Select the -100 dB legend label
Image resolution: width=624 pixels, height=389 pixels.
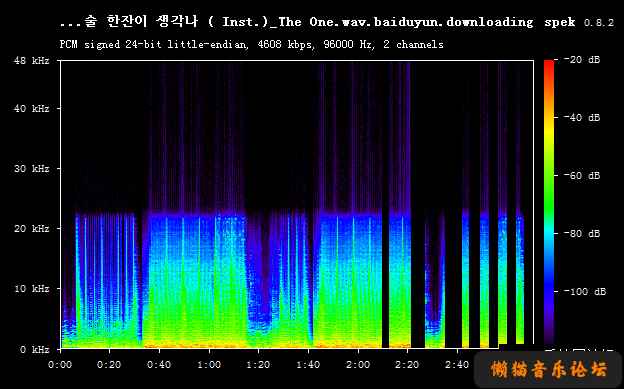tap(585, 291)
